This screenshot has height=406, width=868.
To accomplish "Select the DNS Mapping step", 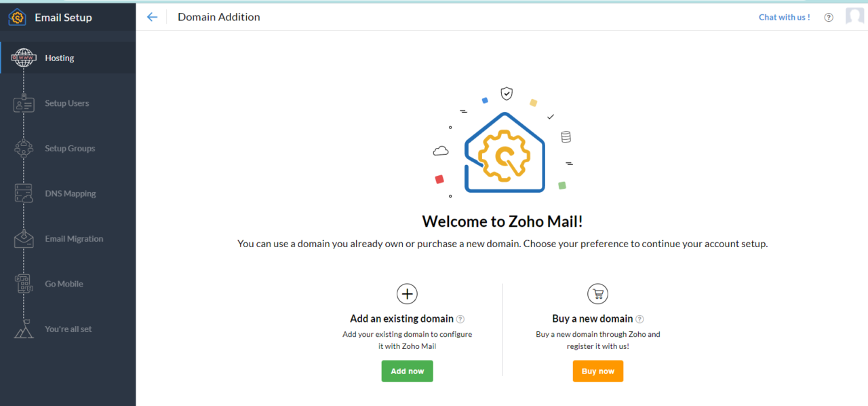I will point(71,193).
